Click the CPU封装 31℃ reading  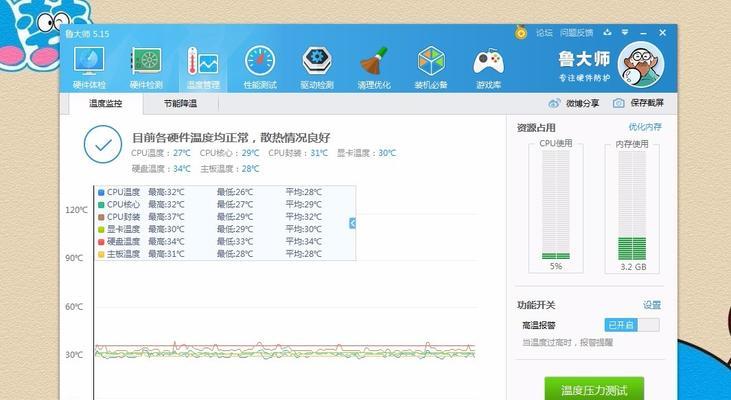coord(298,153)
